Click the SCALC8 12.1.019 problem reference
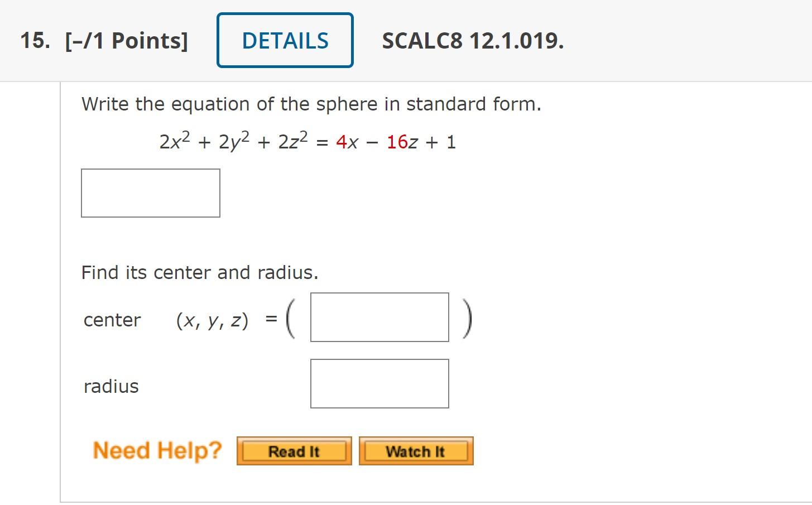 point(472,41)
